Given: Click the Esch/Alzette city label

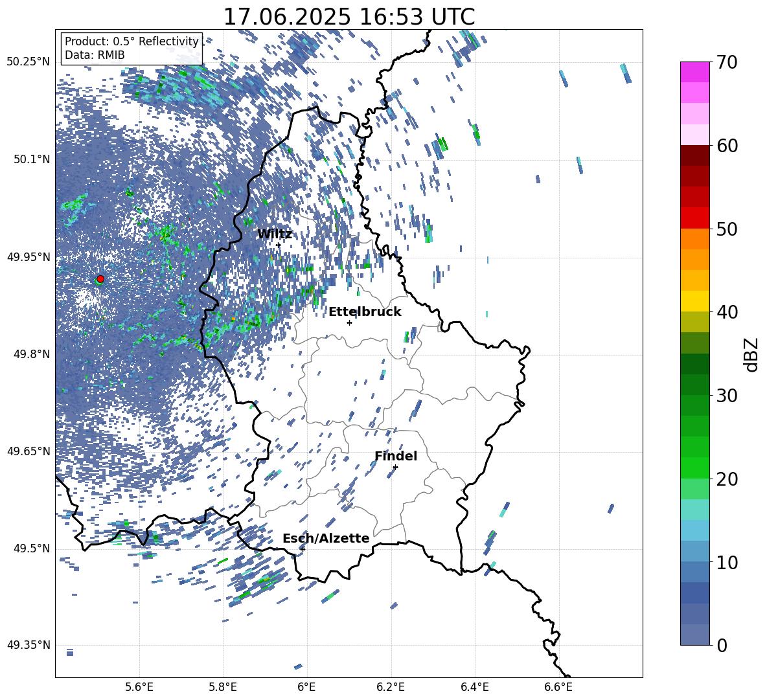Looking at the screenshot, I should click(326, 538).
